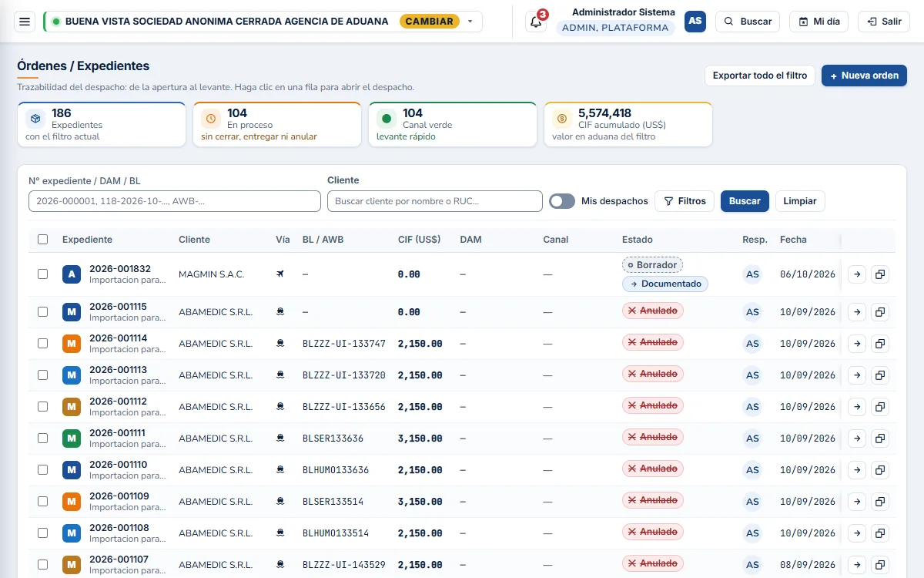Open row 2026-001832 using its arrow icon
924x578 pixels.
point(857,274)
